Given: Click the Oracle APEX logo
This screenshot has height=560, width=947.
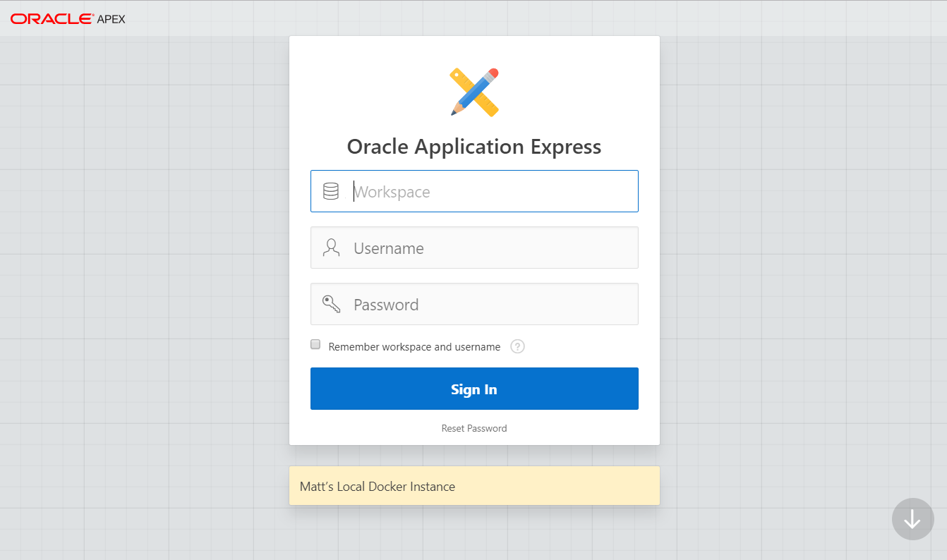Looking at the screenshot, I should pyautogui.click(x=68, y=19).
